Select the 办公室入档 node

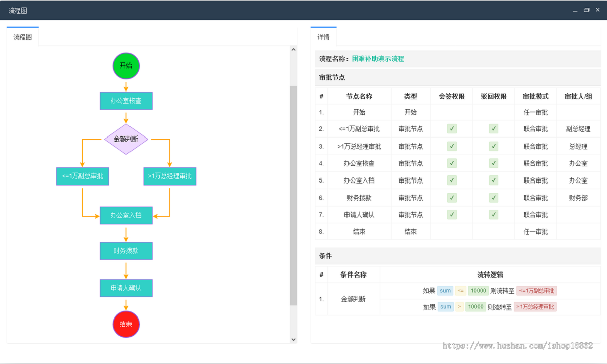tap(125, 215)
